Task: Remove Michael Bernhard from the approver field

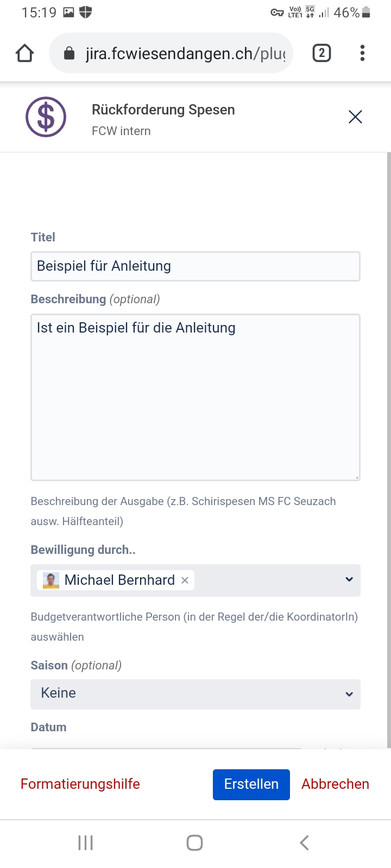Action: [185, 580]
